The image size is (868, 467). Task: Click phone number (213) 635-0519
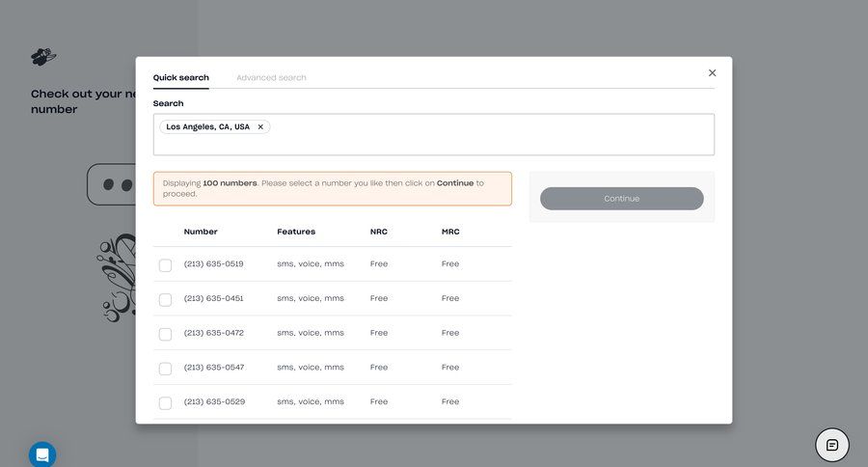click(214, 263)
